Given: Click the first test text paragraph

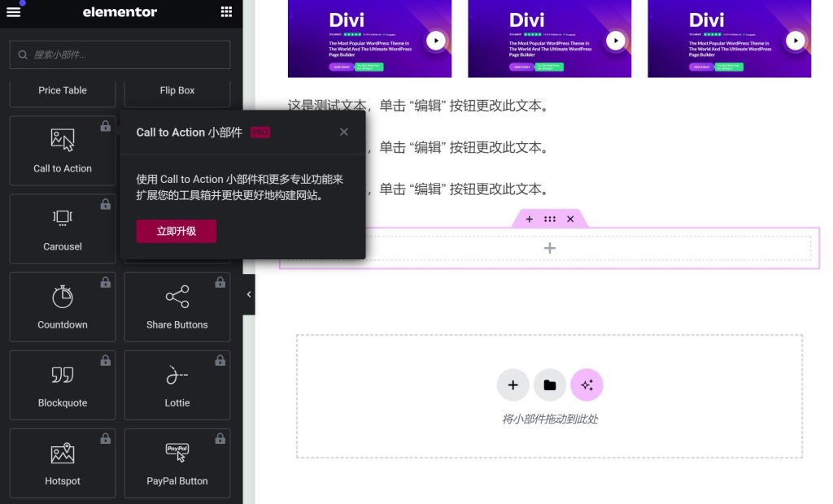Looking at the screenshot, I should pyautogui.click(x=418, y=106).
